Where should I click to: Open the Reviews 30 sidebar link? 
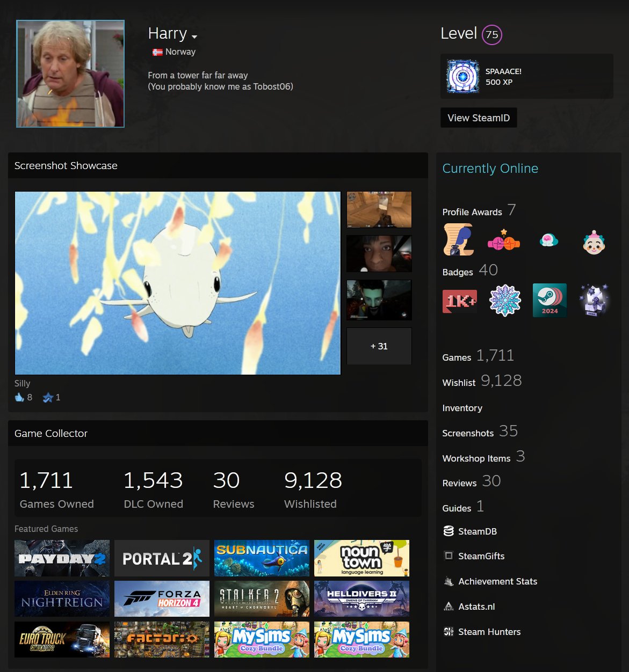(471, 481)
